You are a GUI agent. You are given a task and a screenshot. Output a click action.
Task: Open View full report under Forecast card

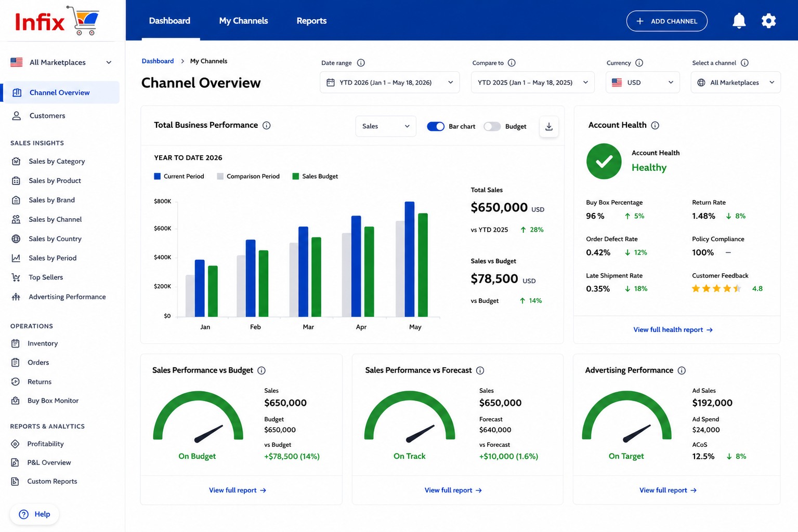tap(453, 490)
